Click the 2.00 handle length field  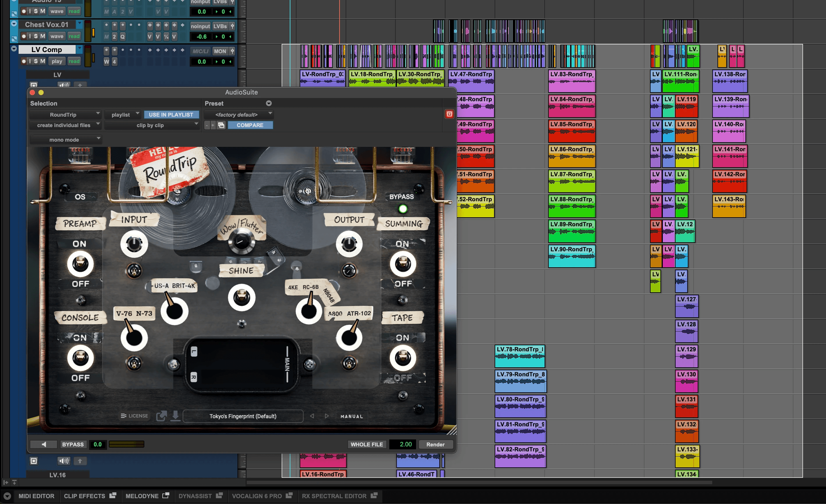pos(403,444)
